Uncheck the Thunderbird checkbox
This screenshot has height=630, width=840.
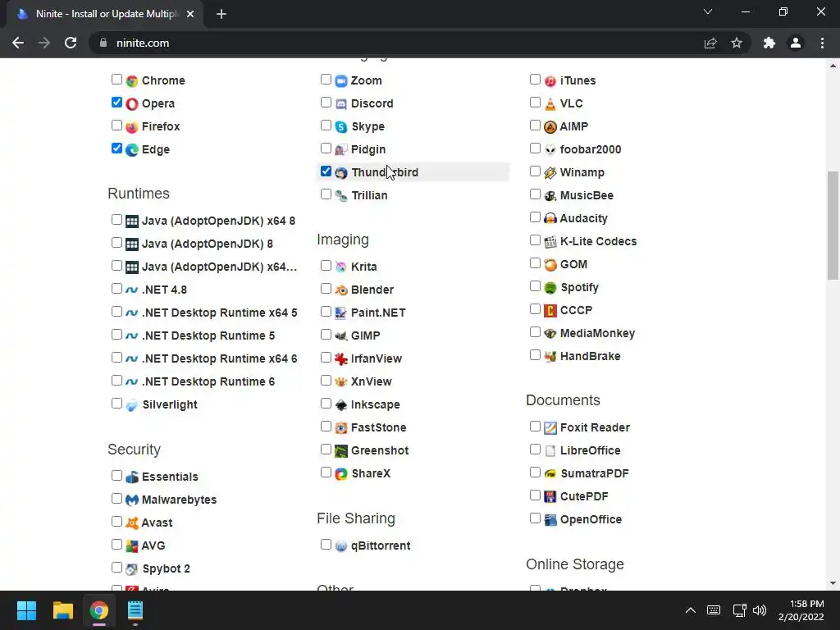coord(326,171)
